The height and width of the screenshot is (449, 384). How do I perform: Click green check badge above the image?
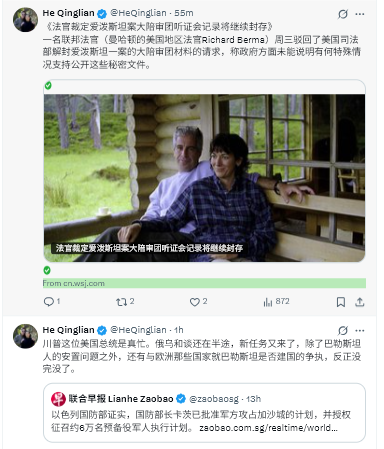pos(48,86)
